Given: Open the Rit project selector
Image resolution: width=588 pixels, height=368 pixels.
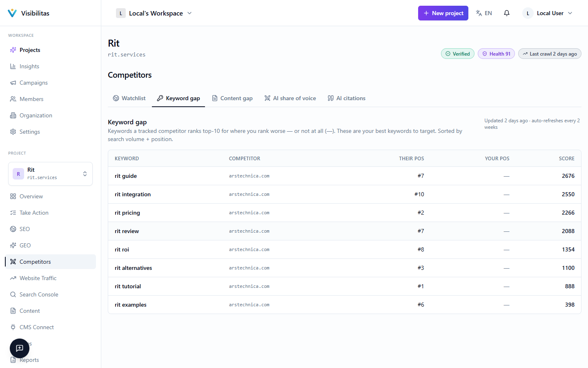Looking at the screenshot, I should pyautogui.click(x=50, y=174).
